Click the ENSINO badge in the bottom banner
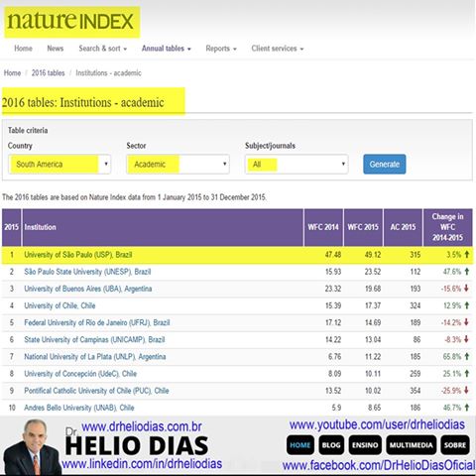The height and width of the screenshot is (476, 476). click(x=365, y=445)
